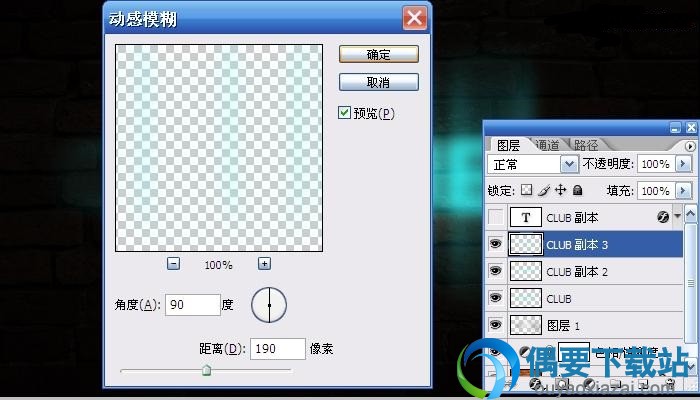Click the angle dial control

(x=269, y=305)
